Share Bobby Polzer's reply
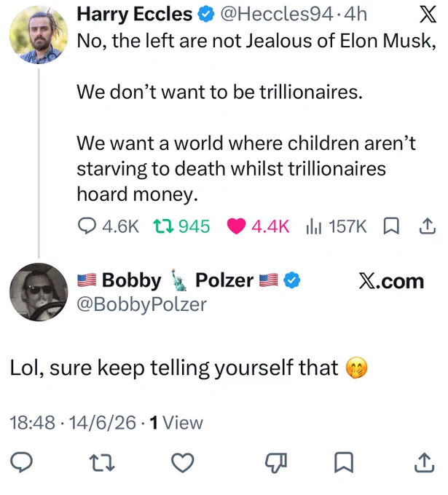 (424, 462)
